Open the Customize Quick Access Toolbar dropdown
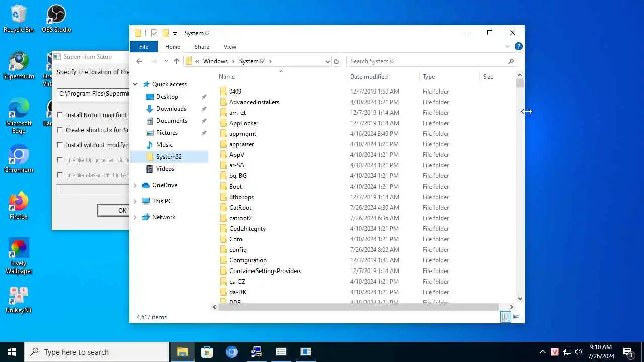Image resolution: width=644 pixels, height=362 pixels. 175,33
